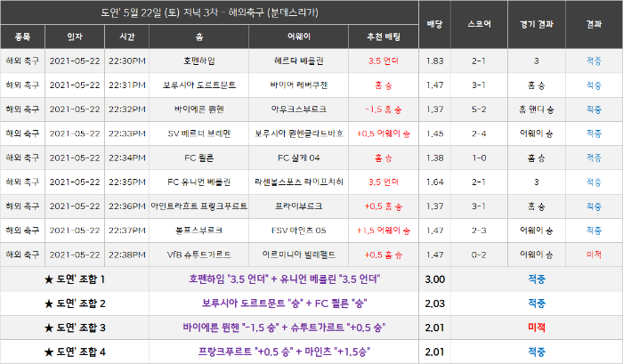Click away team "보루시아 묀헨글라드바흐"
Image resolution: width=623 pixels, height=364 pixels.
tap(299, 133)
